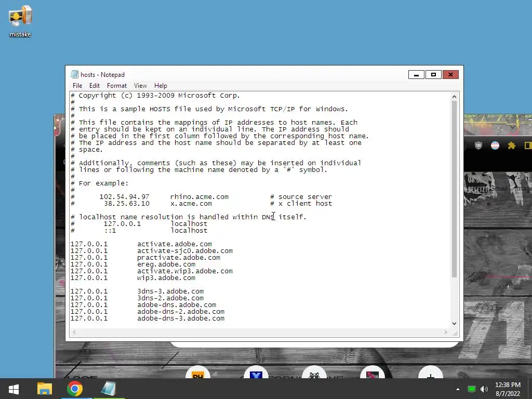
Task: Minimize the hosts Notepad window
Action: 416,75
